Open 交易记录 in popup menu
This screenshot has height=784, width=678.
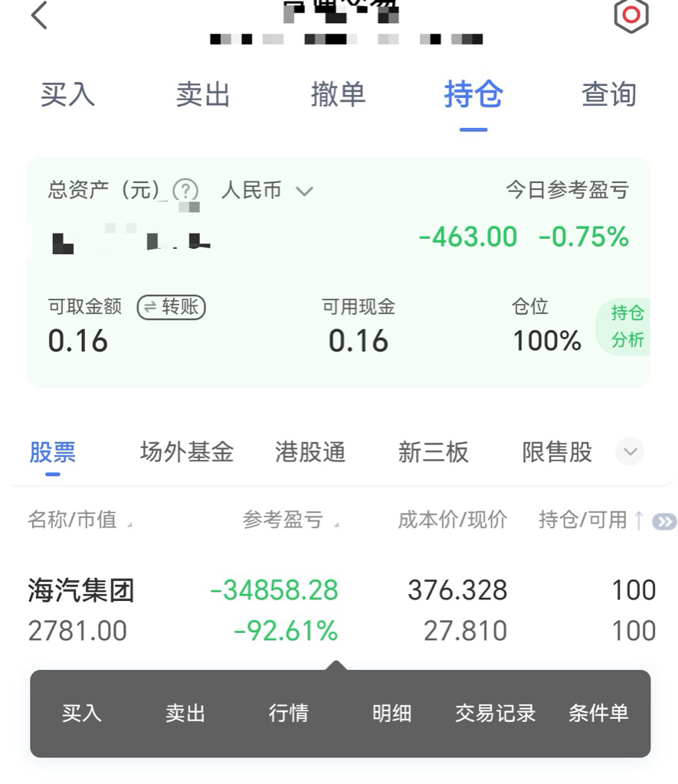[496, 713]
